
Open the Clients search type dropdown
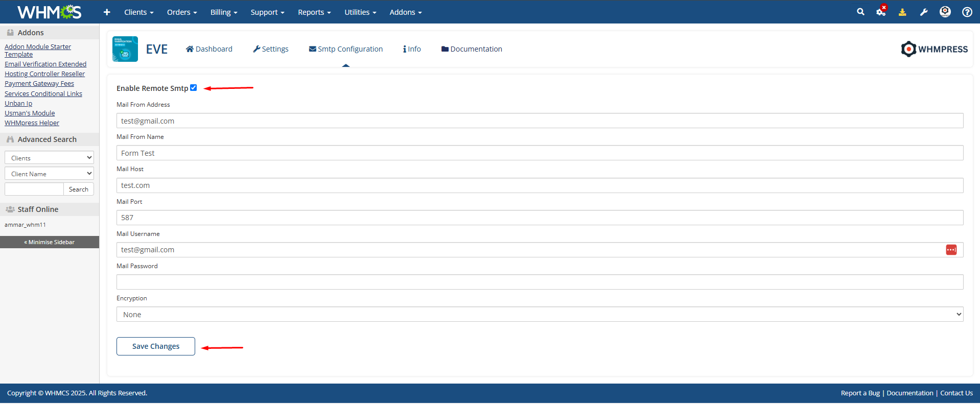49,158
